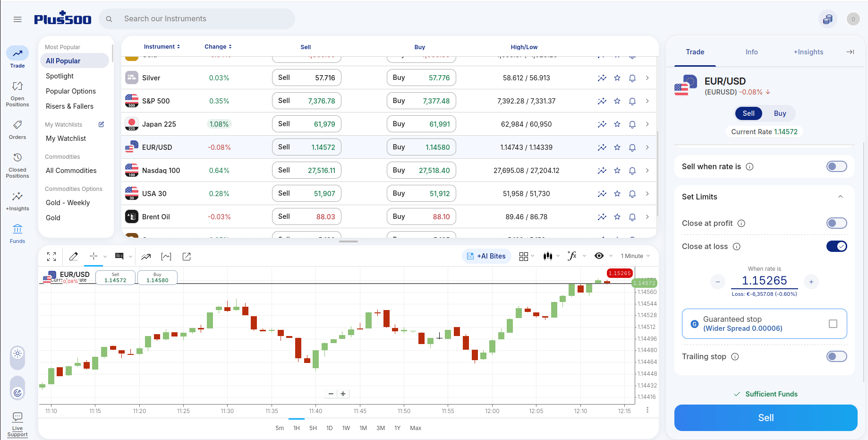Select the 1H chart range

[x=297, y=428]
